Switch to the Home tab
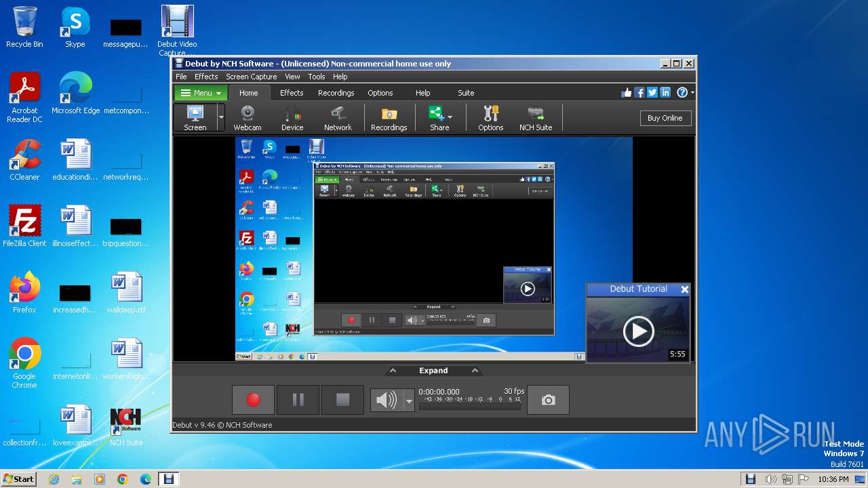The width and height of the screenshot is (868, 488). 248,93
